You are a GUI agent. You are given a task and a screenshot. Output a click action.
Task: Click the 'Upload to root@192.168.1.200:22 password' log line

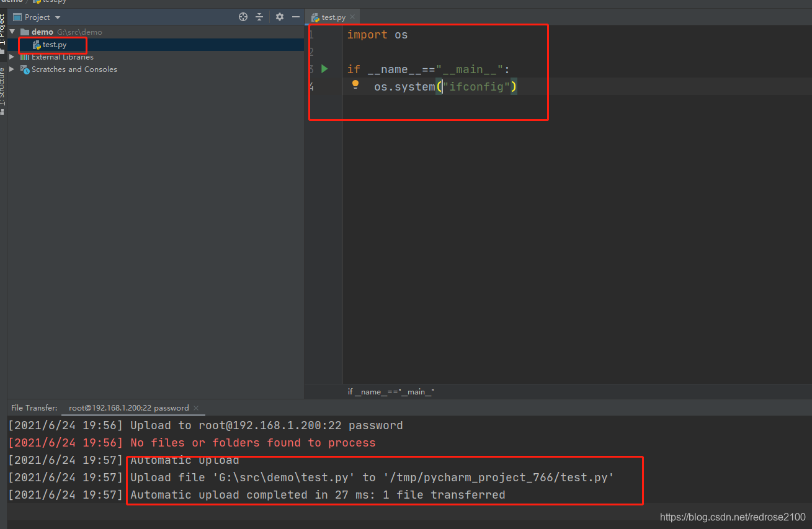pos(267,425)
